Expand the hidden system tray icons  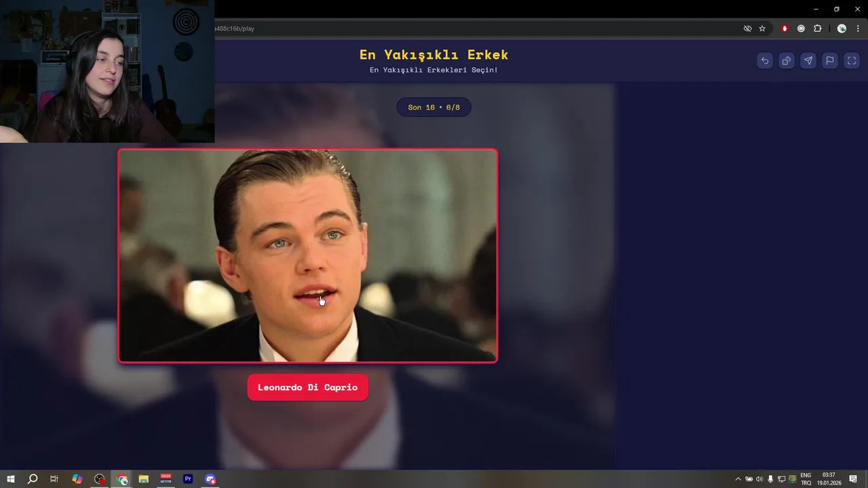pos(738,479)
